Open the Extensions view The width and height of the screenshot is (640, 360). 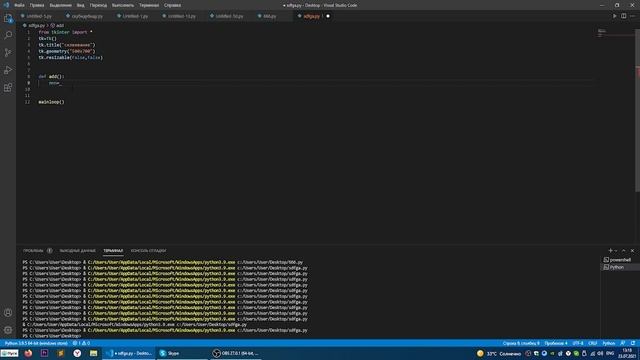(8, 88)
